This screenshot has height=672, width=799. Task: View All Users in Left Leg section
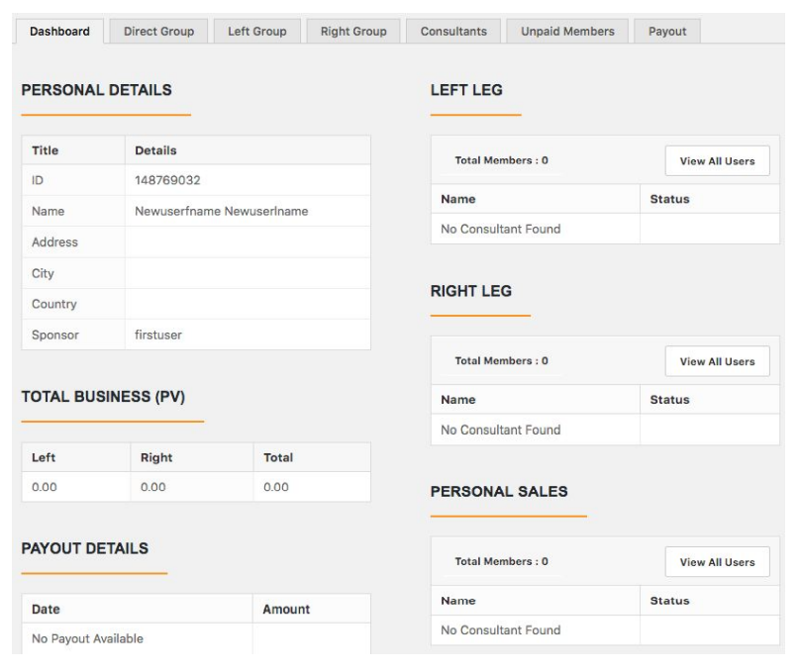coord(717,161)
